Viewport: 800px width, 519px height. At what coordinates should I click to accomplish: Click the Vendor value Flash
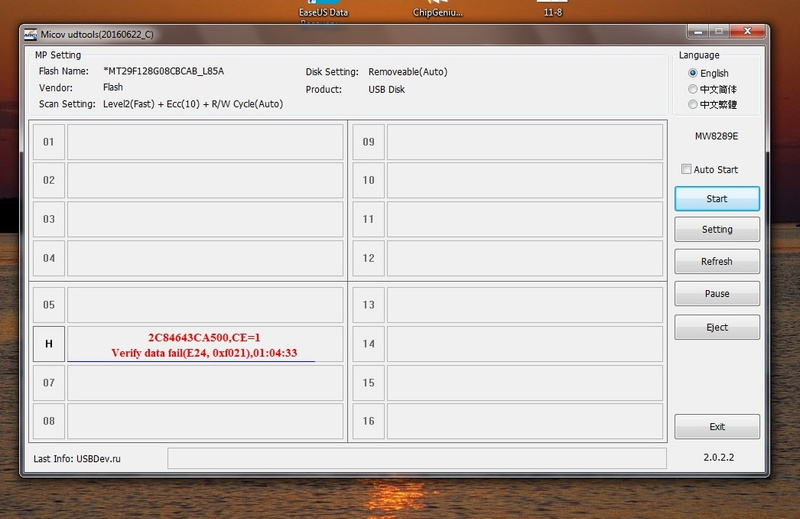[113, 87]
